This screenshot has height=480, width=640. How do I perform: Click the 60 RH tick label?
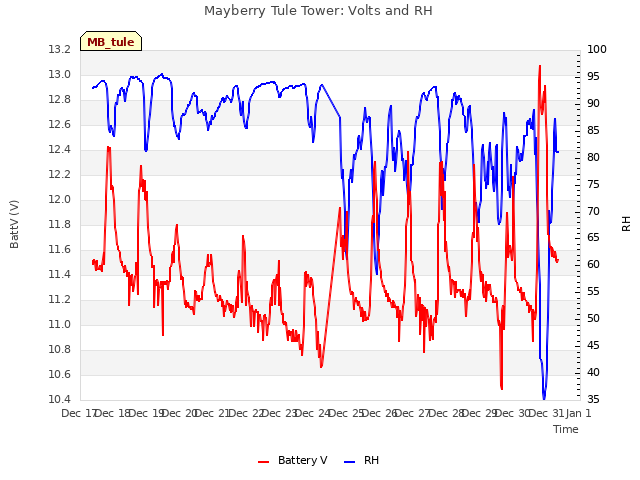coord(593,264)
